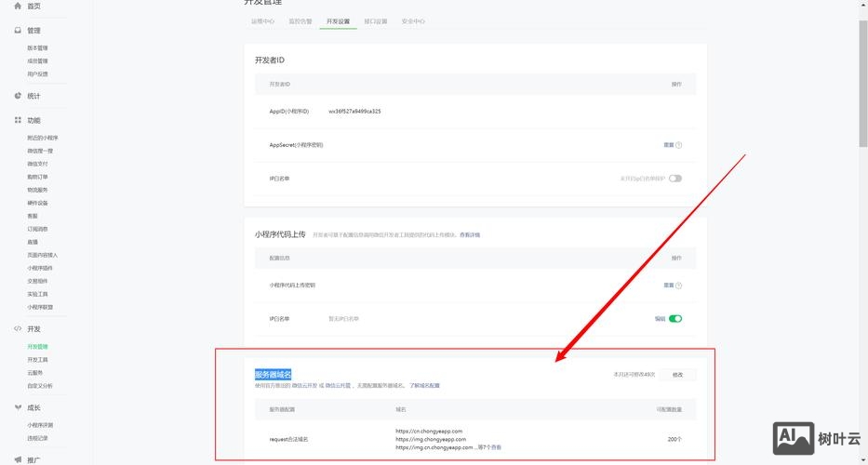
Task: Click the 管理 section icon
Action: coord(18,31)
